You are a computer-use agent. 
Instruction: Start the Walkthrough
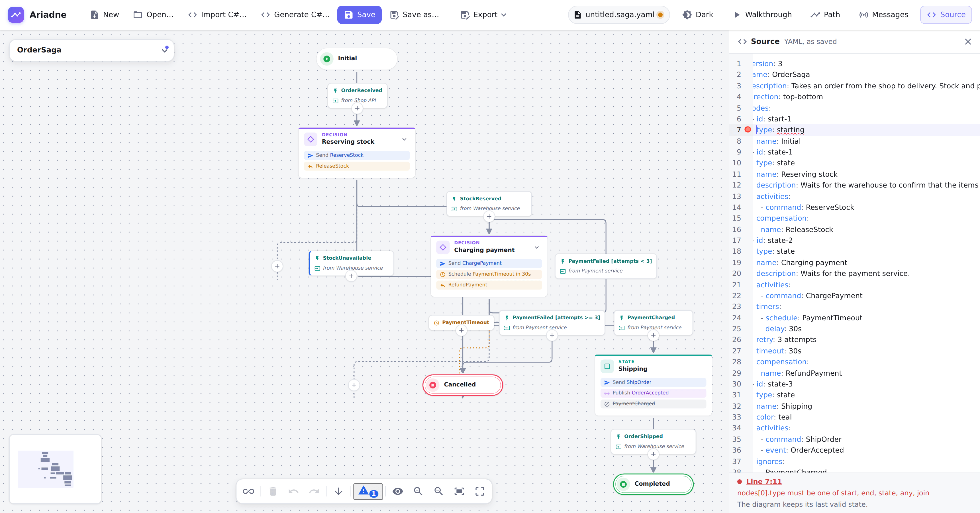click(762, 15)
